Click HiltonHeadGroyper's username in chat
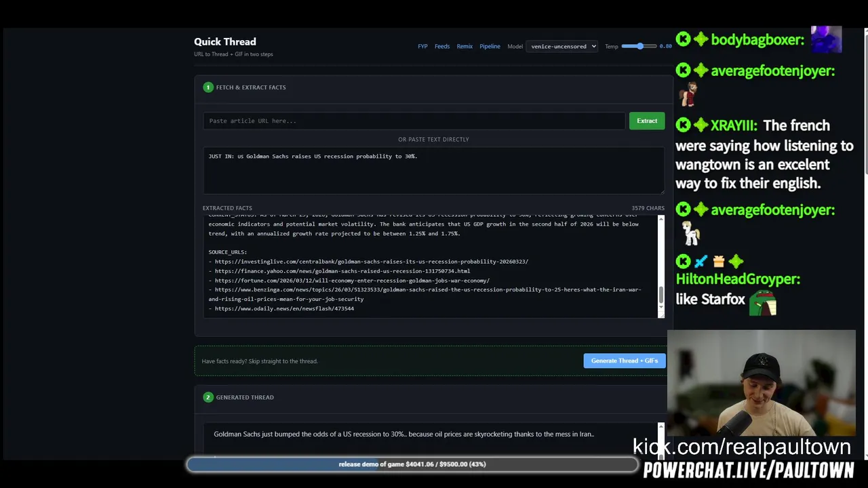The height and width of the screenshot is (488, 868). pos(738,279)
